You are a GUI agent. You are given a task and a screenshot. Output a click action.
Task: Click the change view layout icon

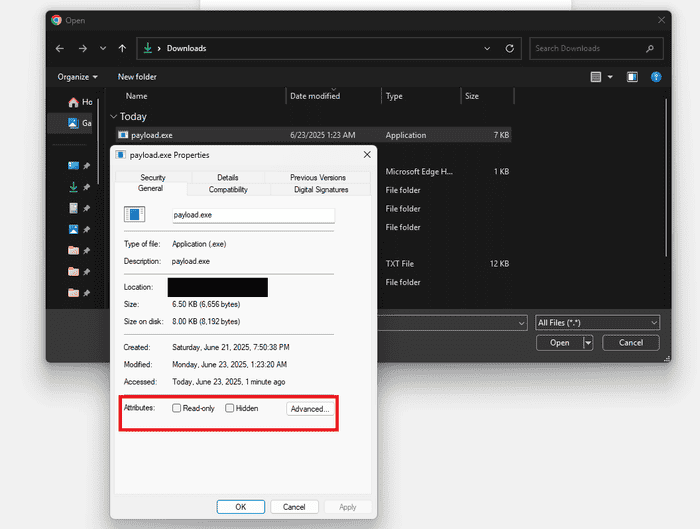(596, 77)
